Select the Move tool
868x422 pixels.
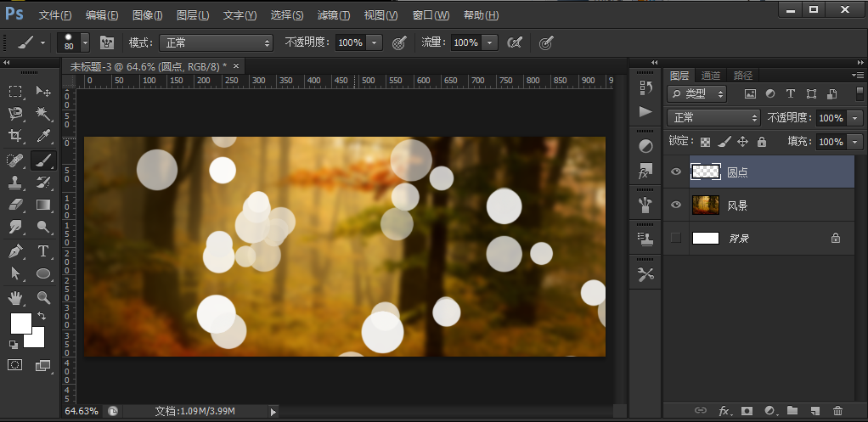click(x=43, y=91)
